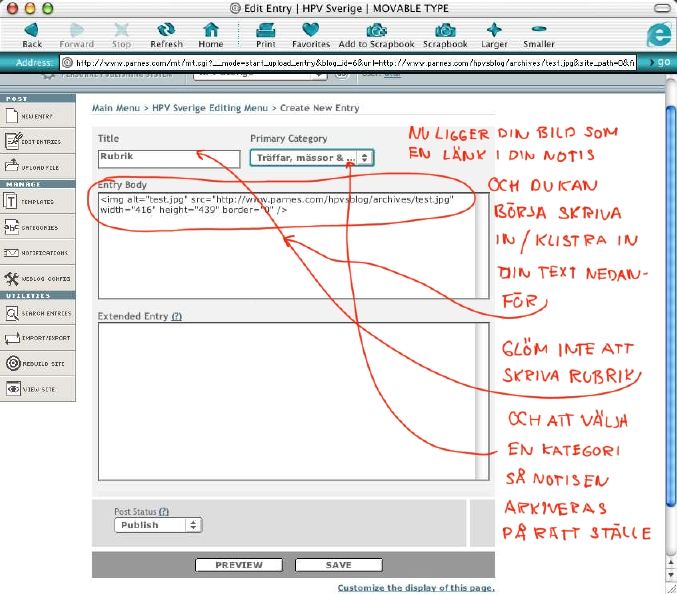
Task: Click the scrollbar down arrow
Action: (671, 575)
